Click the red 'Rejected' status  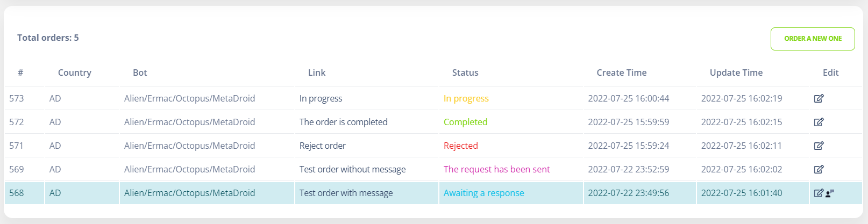(x=461, y=146)
